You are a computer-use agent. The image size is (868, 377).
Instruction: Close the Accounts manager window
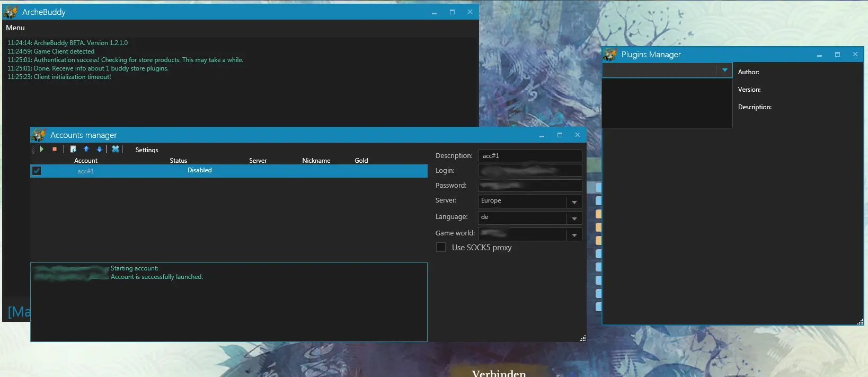[x=577, y=135]
